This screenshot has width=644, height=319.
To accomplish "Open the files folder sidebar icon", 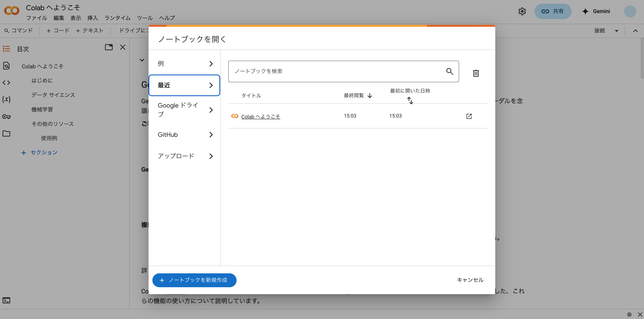I will coord(6,133).
